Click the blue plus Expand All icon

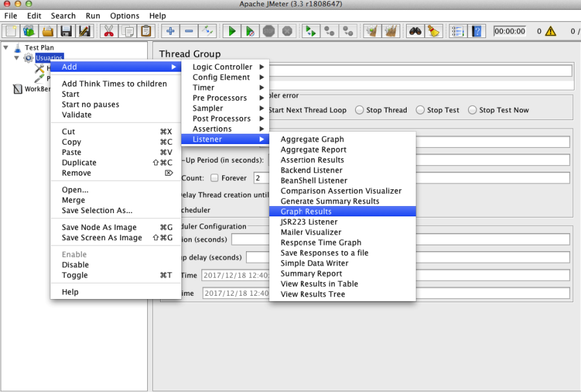170,31
